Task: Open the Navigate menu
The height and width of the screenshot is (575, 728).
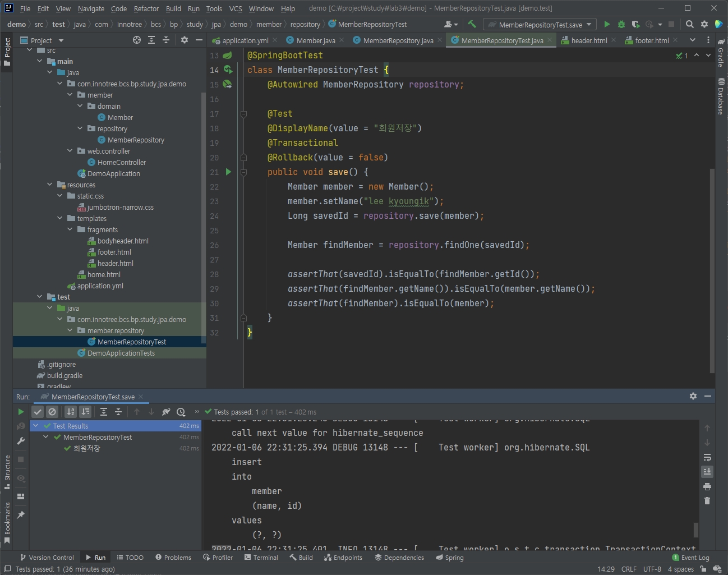Action: [x=91, y=8]
